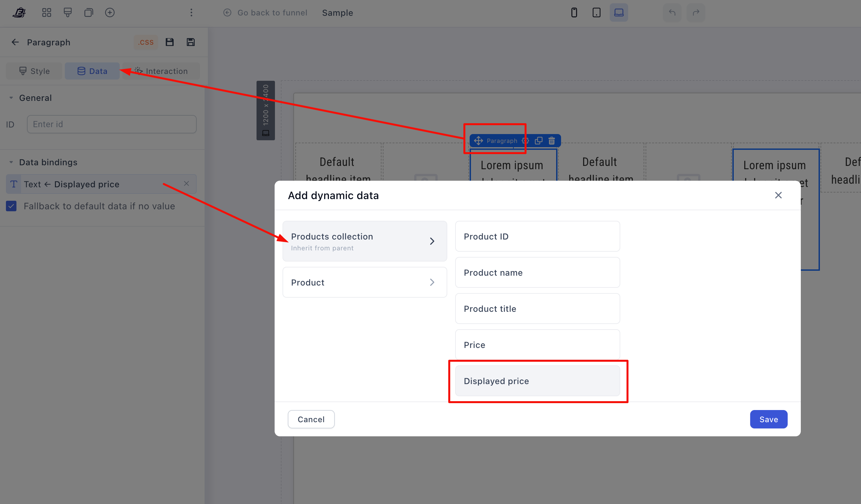Click the Paragraph label on element toolbar
Screen dimensions: 861x504
(x=502, y=141)
